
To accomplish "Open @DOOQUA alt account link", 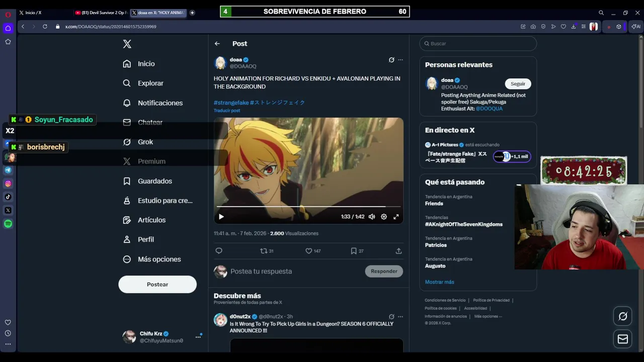I will 489,109.
